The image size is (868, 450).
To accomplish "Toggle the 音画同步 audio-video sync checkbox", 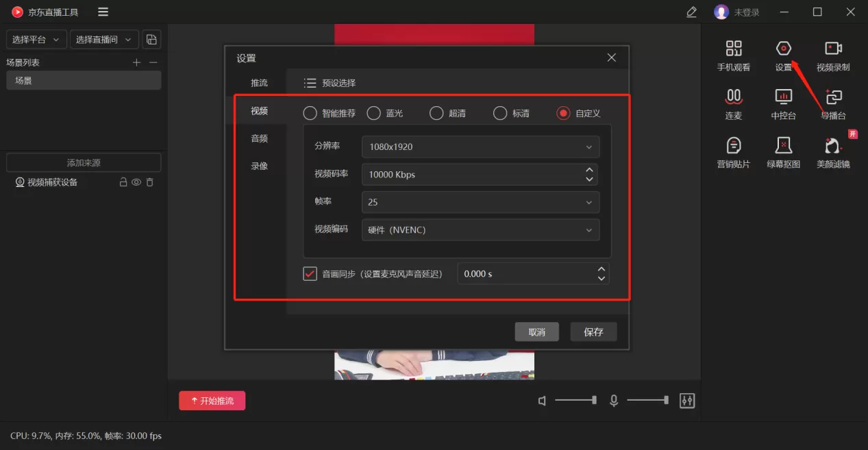I will [310, 273].
